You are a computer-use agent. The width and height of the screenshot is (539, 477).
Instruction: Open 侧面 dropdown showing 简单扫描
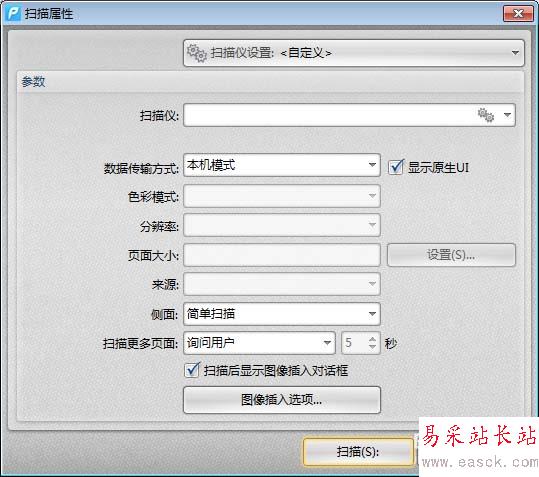pos(282,314)
